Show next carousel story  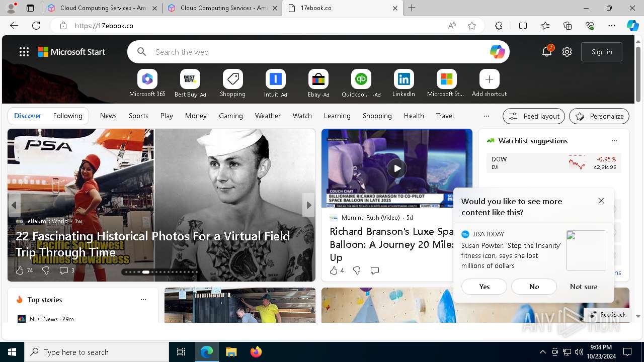pos(309,205)
